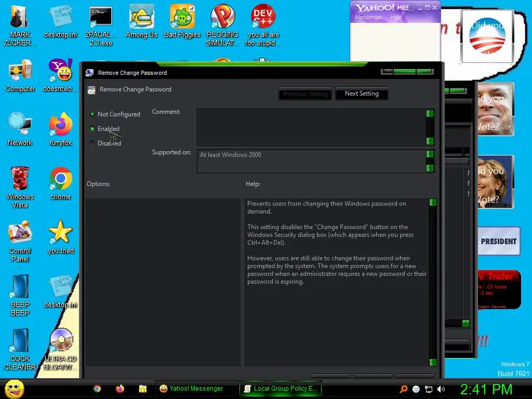Select the desktop.ini icon beside MARK ZUCKER

60,21
